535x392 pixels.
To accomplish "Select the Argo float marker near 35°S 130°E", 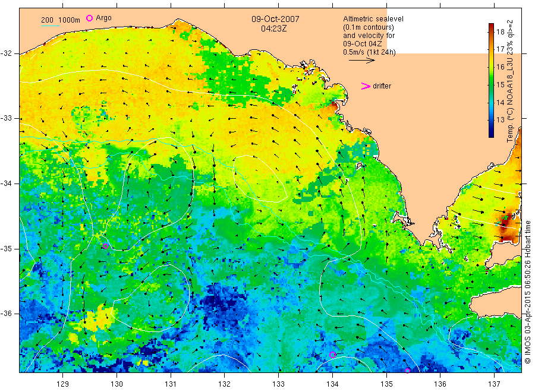I will [x=105, y=246].
